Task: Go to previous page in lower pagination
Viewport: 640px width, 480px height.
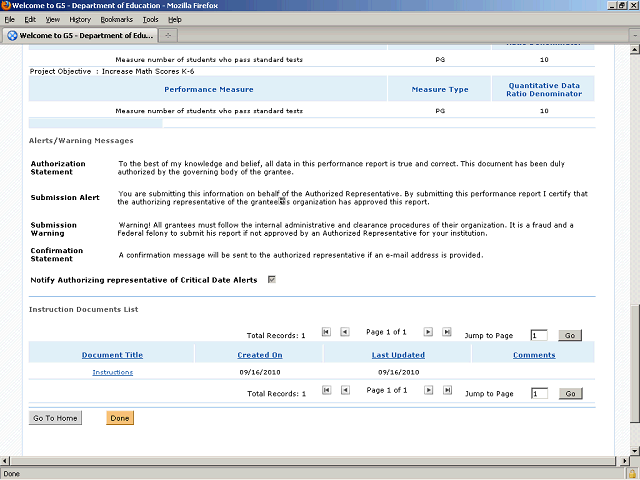Action: [345, 390]
